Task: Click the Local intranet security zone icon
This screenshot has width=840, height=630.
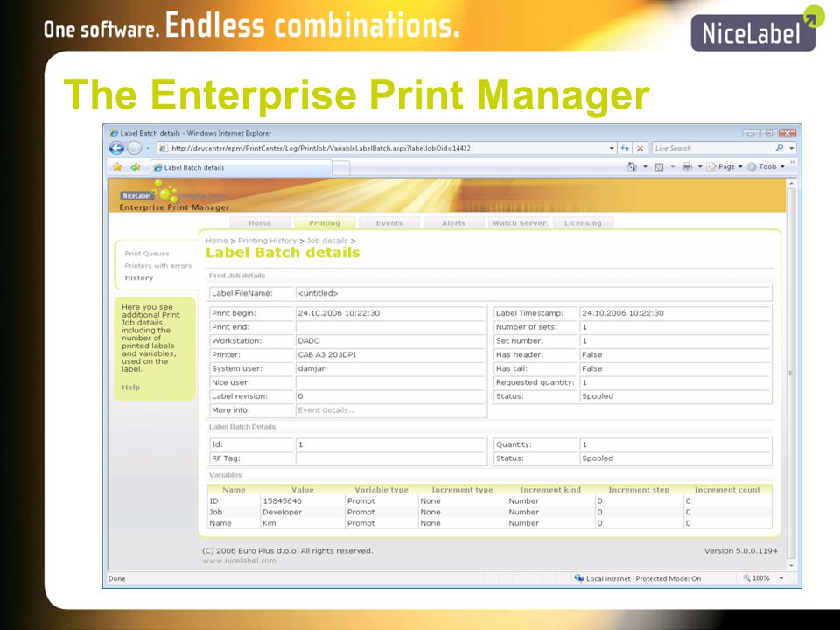Action: (x=578, y=578)
